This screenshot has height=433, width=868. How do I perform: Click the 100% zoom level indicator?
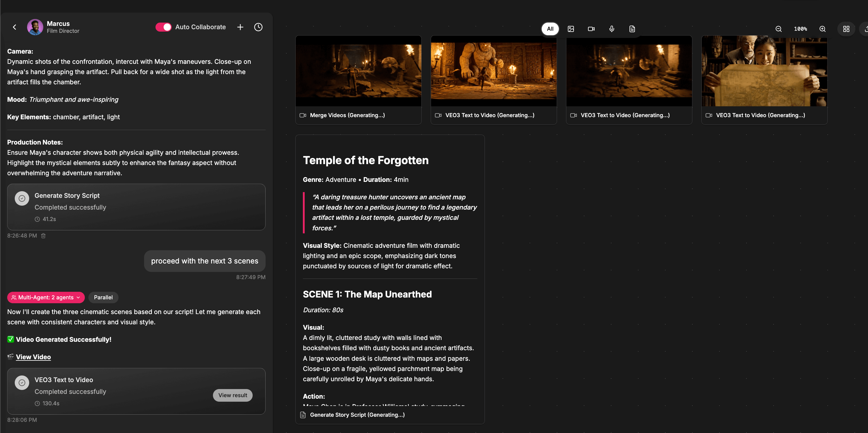(800, 29)
